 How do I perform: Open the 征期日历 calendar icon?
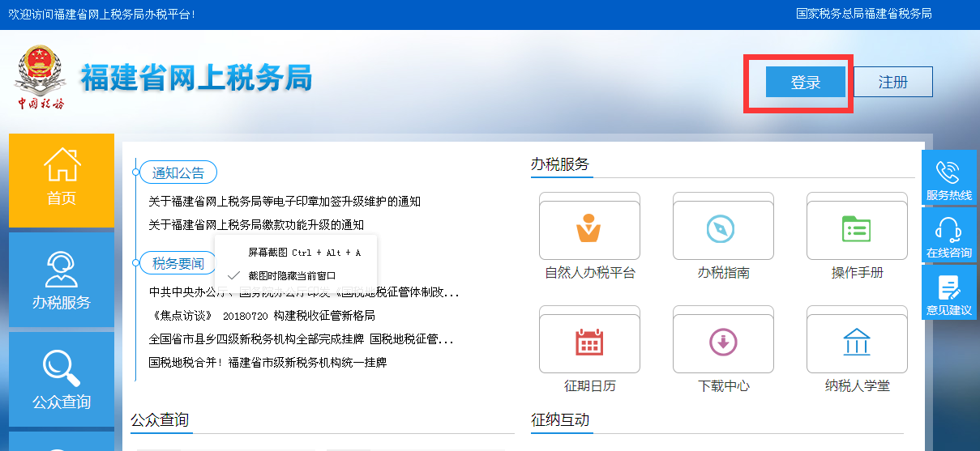(589, 343)
